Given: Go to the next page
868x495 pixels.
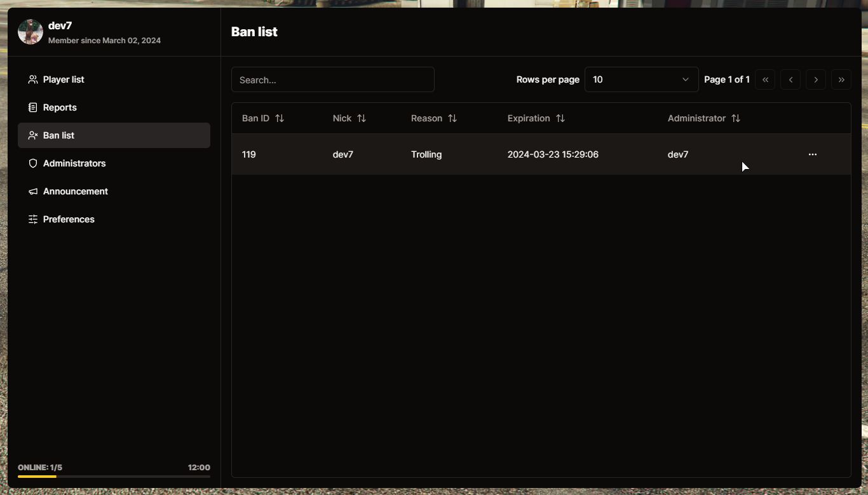Looking at the screenshot, I should click(x=816, y=79).
